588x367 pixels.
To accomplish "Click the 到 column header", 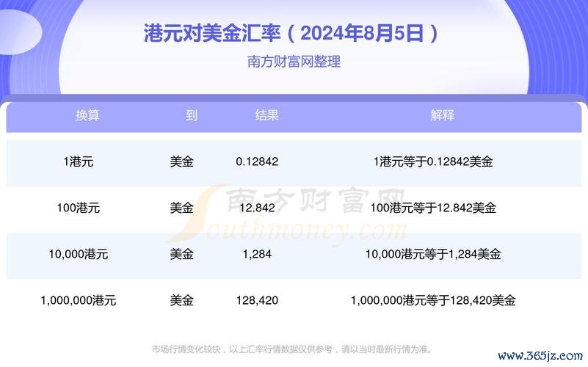I will [x=192, y=115].
